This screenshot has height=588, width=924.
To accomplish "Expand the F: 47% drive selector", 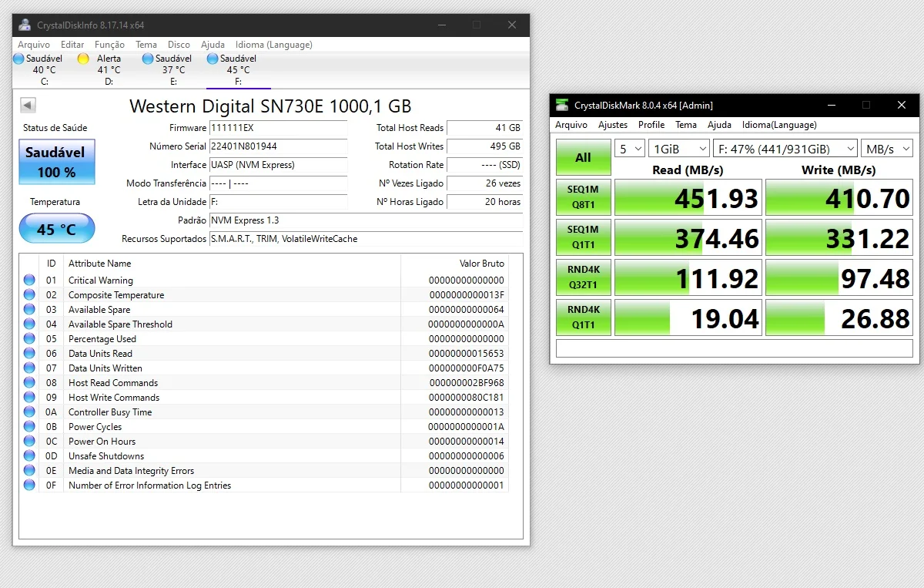I will coord(785,149).
